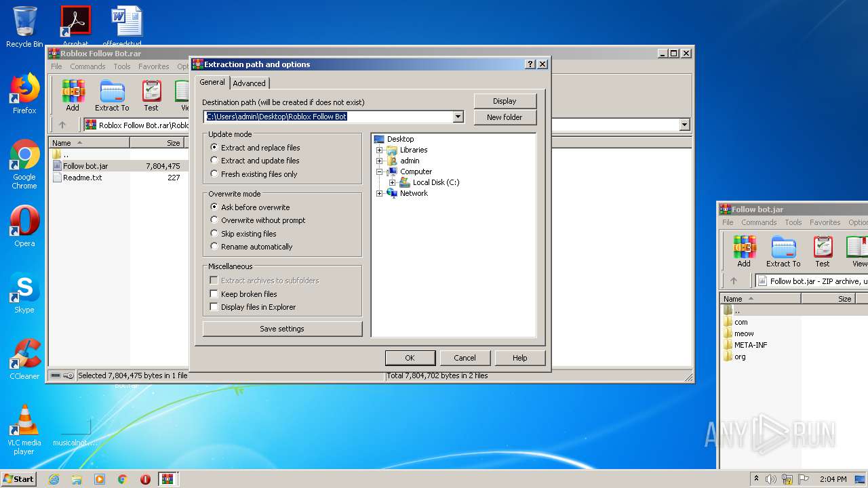868x488 pixels.
Task: Click Windows Explorer icon in taskbar
Action: pyautogui.click(x=77, y=479)
